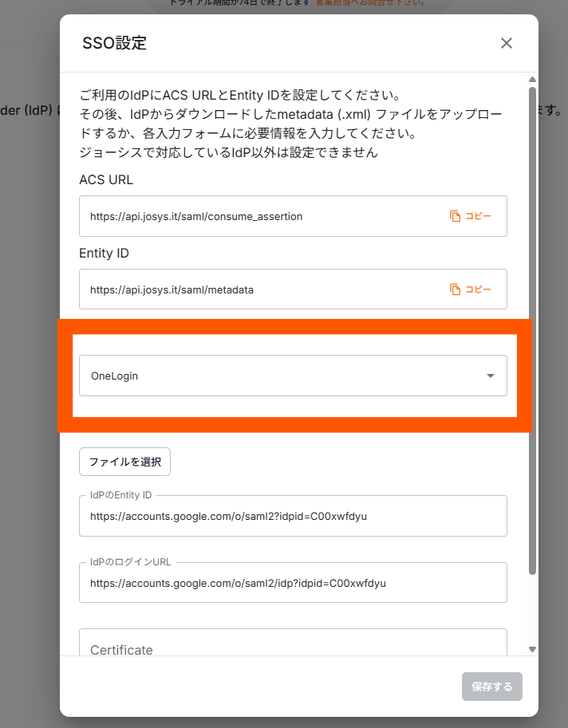Screen dimensions: 568x728
Task: Focus the IdPのログインURL input field
Action: point(292,583)
